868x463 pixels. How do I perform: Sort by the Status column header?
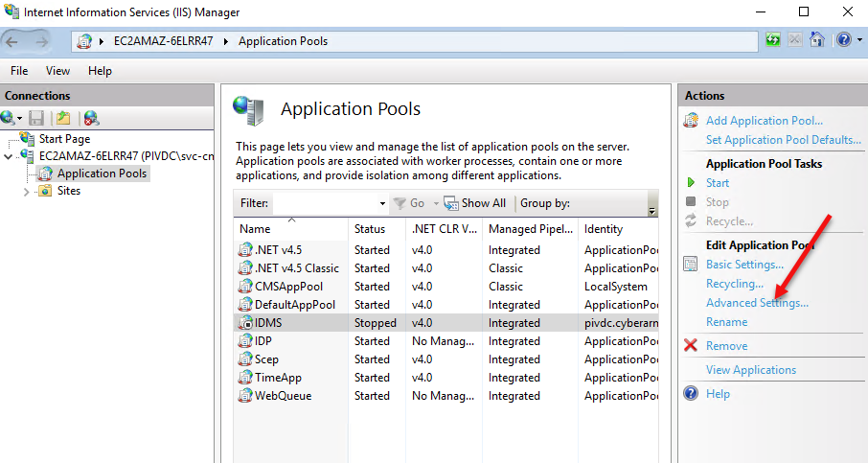377,229
